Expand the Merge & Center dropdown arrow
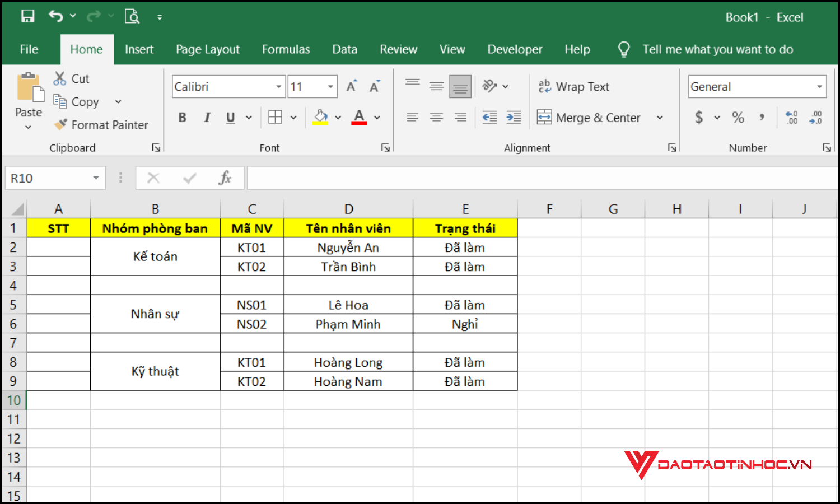 [660, 117]
